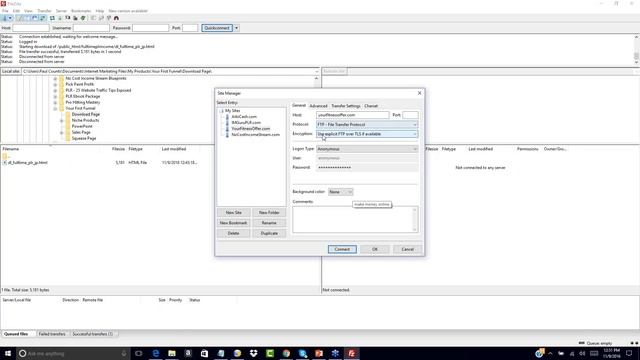Open the File menu in FileZilla
The image size is (640, 360).
5,11
